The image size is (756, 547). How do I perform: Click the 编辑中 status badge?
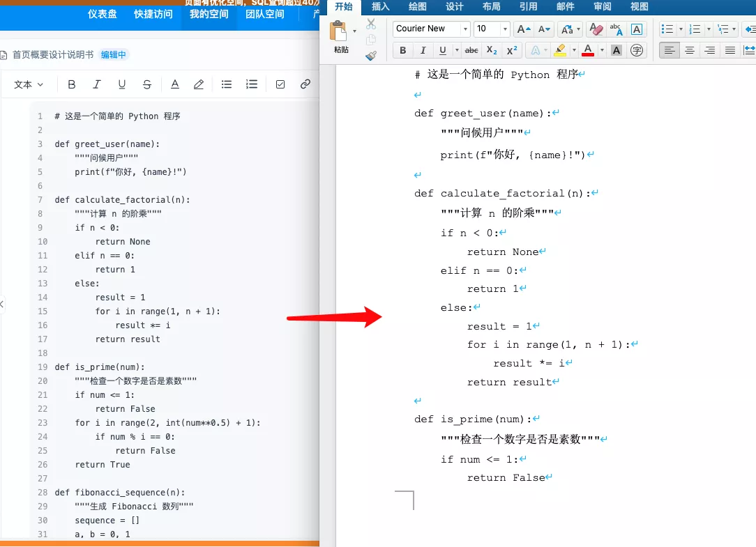pyautogui.click(x=113, y=55)
